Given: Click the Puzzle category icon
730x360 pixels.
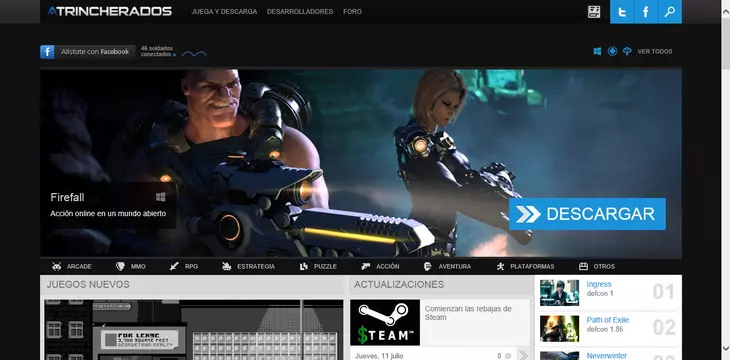Looking at the screenshot, I should [304, 266].
